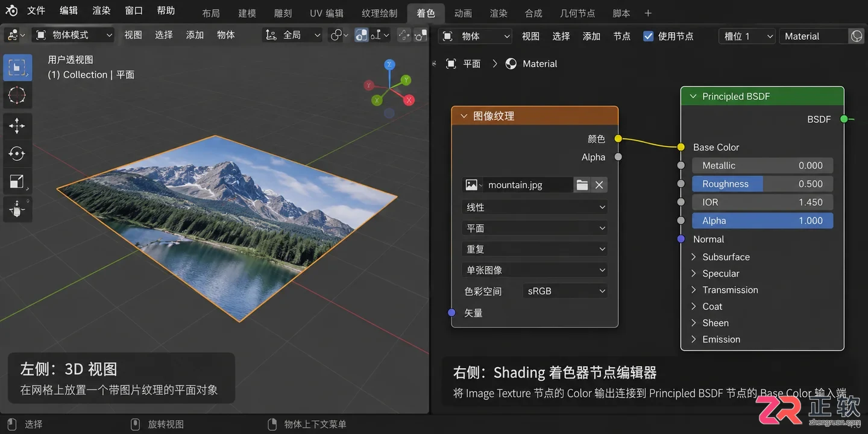Click the blue Z axis gizmo handle

(x=390, y=64)
